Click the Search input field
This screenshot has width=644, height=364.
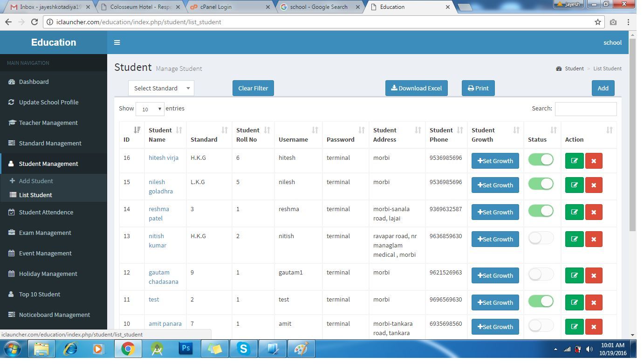tap(585, 109)
